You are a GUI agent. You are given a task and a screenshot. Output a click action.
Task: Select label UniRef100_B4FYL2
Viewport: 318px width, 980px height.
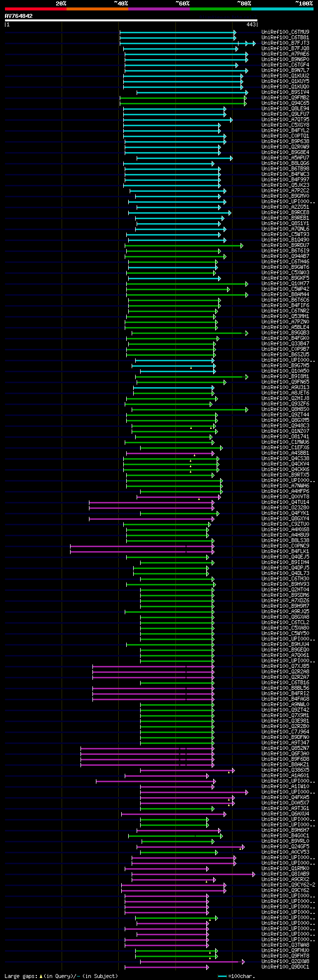coord(285,130)
